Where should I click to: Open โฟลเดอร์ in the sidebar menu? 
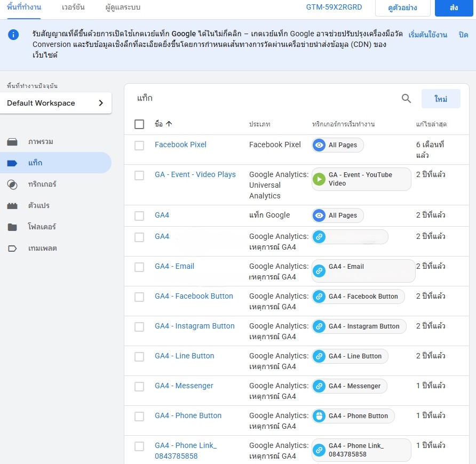42,227
